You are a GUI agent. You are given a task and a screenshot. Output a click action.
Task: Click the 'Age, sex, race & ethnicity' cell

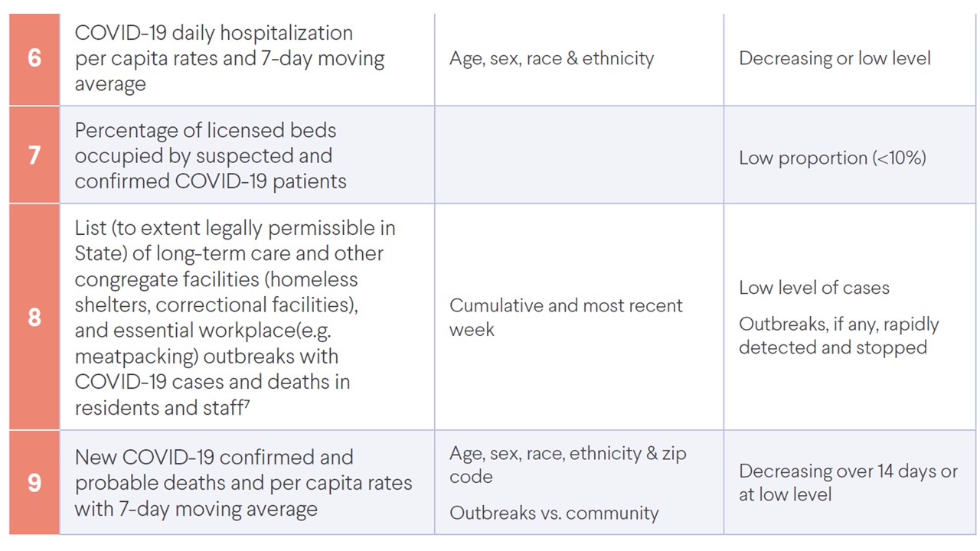[551, 59]
